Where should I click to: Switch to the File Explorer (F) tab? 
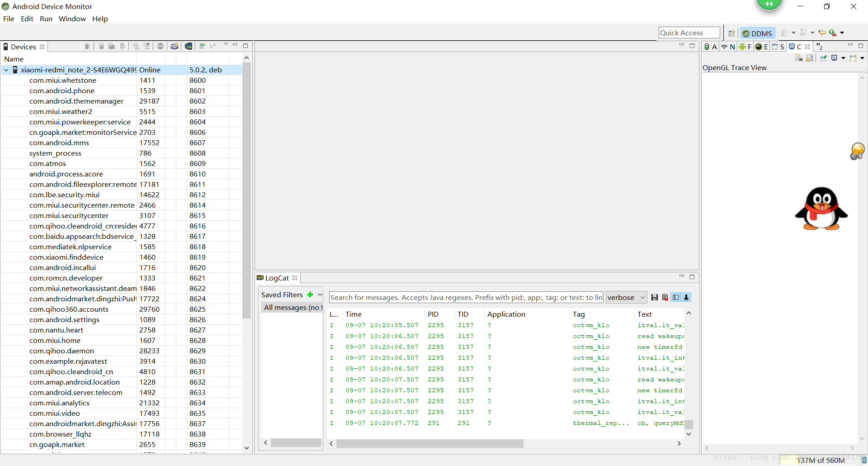tap(745, 47)
